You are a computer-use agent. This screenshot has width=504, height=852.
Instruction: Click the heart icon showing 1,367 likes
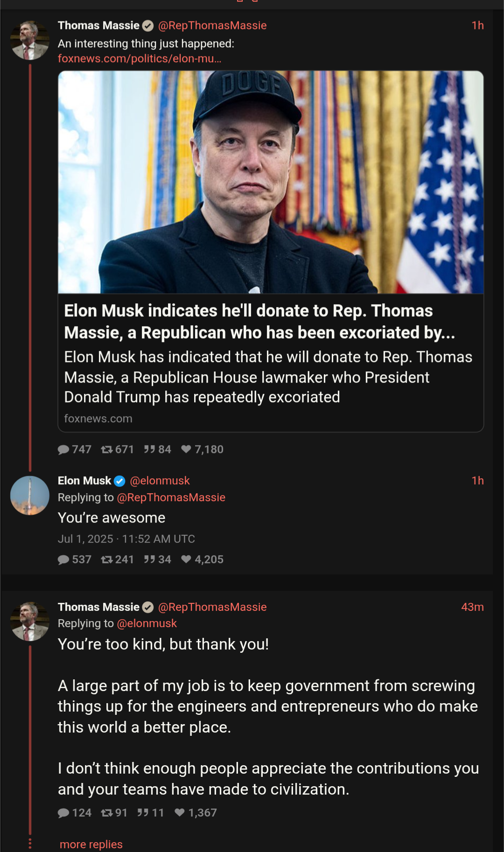tap(180, 813)
